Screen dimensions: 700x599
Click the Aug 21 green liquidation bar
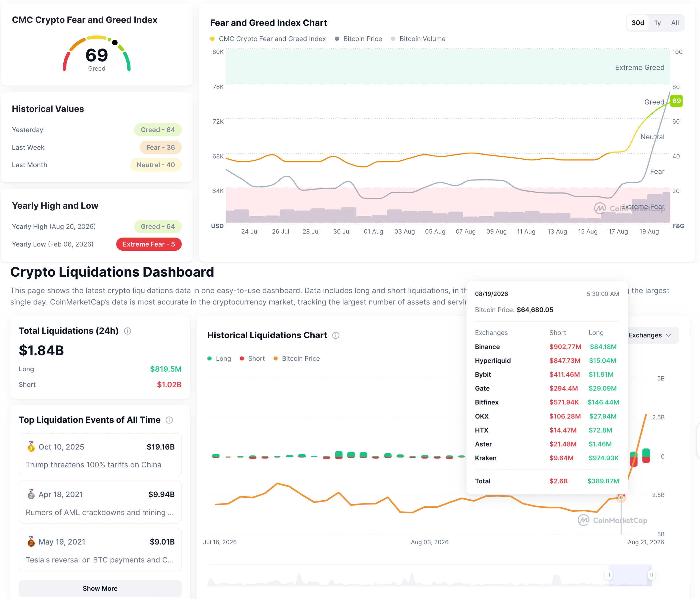point(646,453)
